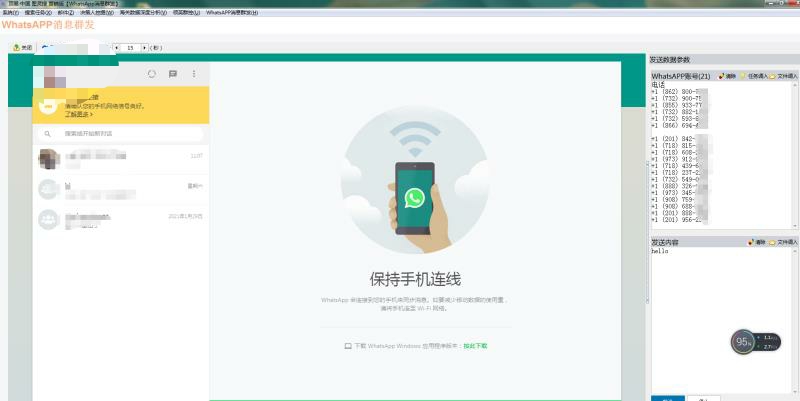800x401 pixels.
Task: Click the 关闭 toolbar button
Action: pos(22,47)
